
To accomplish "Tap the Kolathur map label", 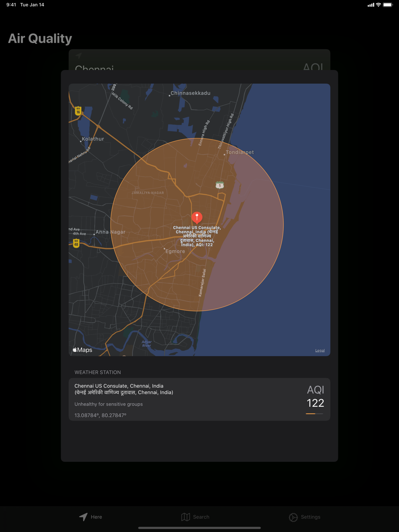I will tap(93, 139).
